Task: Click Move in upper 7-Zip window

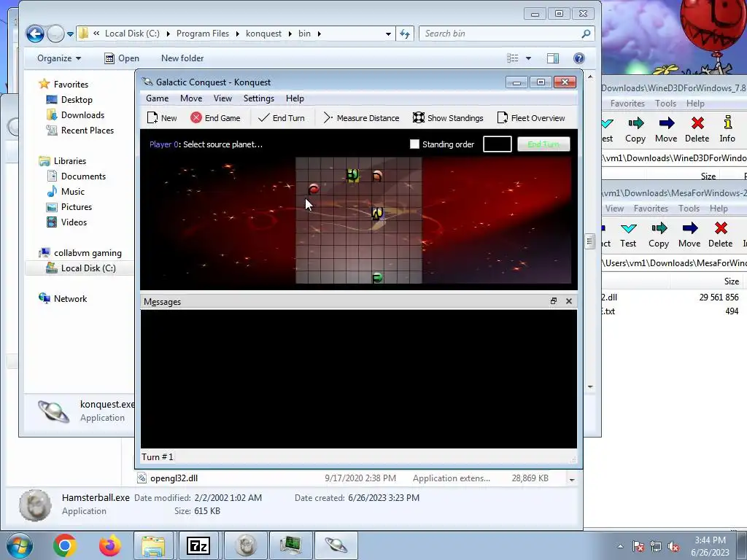Action: (x=666, y=130)
